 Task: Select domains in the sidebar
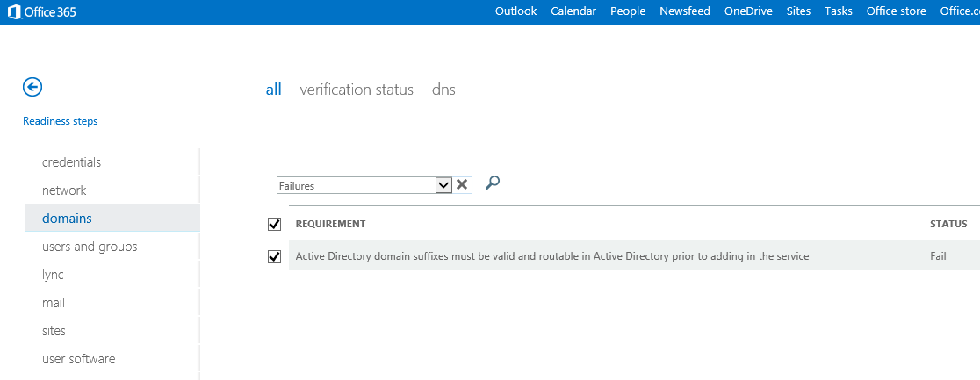(x=112, y=219)
